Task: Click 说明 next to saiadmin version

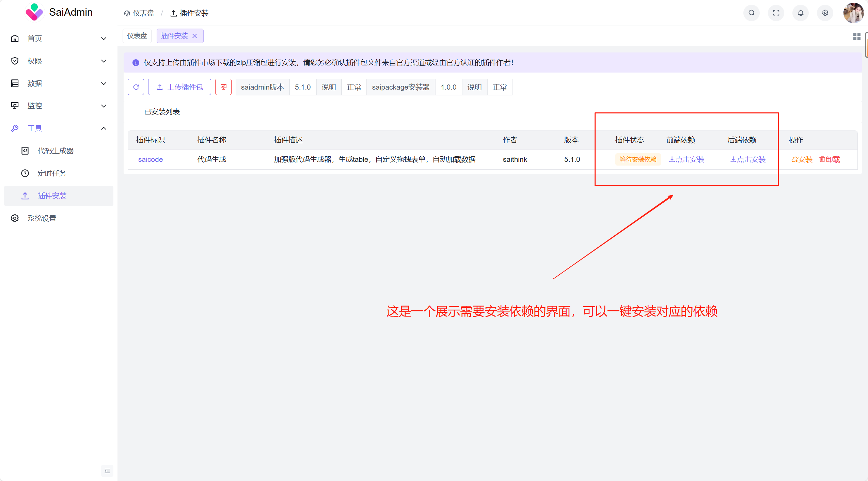Action: (x=329, y=87)
